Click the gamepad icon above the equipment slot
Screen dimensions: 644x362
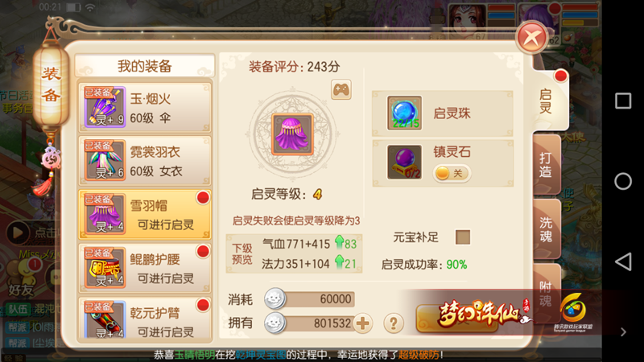tap(341, 89)
